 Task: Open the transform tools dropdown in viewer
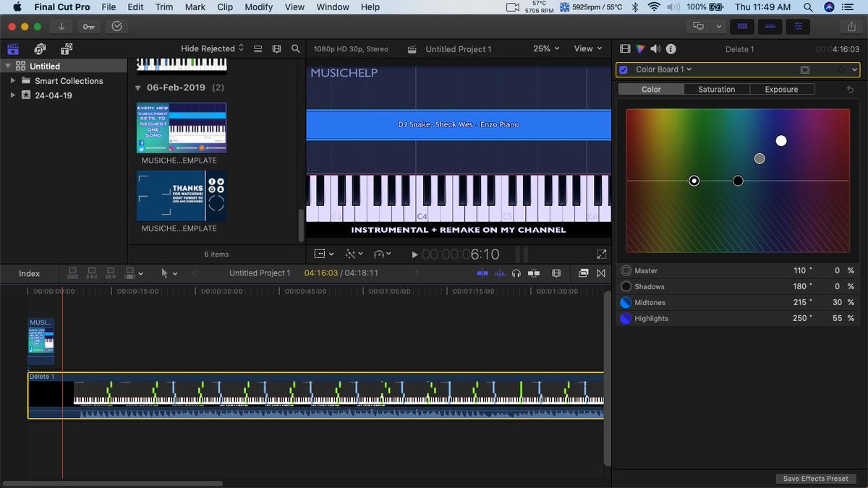coord(323,254)
